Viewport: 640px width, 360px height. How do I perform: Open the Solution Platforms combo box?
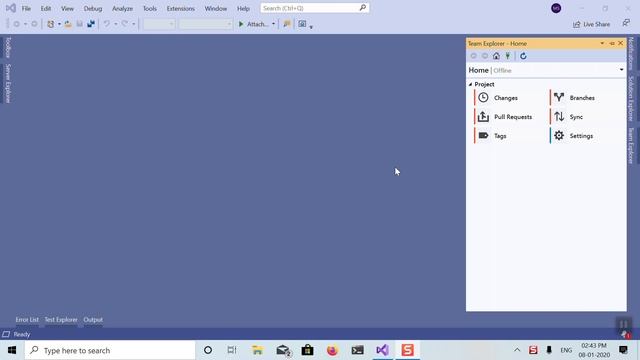pos(205,24)
